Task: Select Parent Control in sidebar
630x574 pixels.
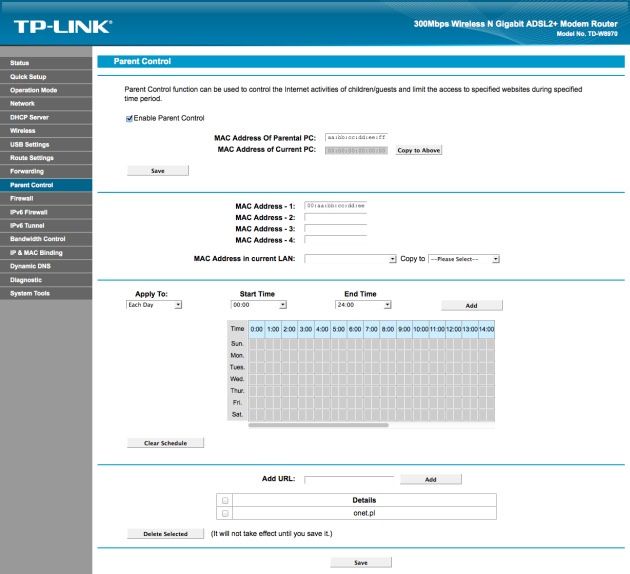Action: (46, 185)
